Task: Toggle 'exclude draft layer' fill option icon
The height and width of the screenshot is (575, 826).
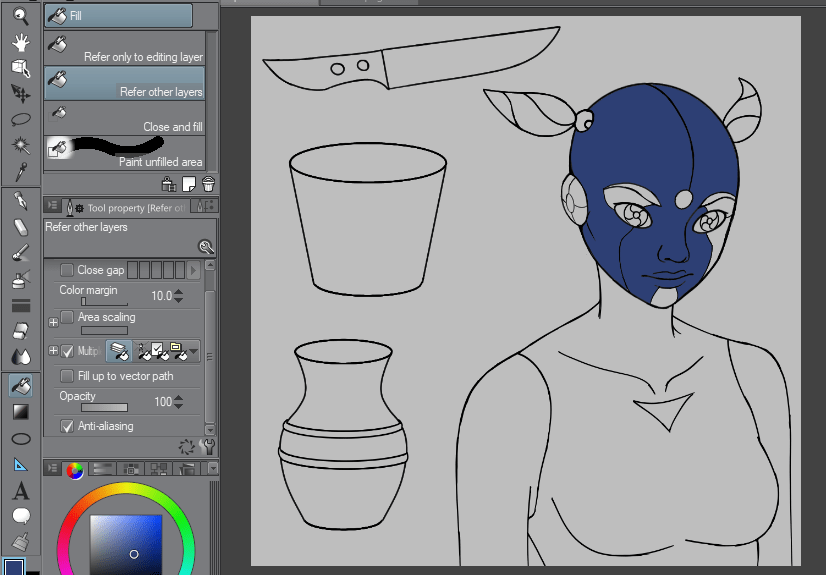Action: 142,351
